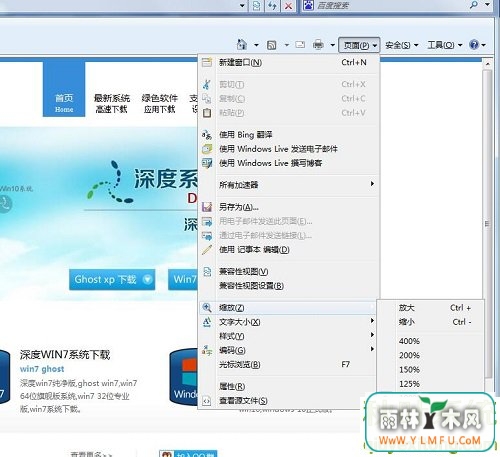The width and height of the screenshot is (500, 457).
Task: Select 200% zoom level
Action: (x=409, y=355)
